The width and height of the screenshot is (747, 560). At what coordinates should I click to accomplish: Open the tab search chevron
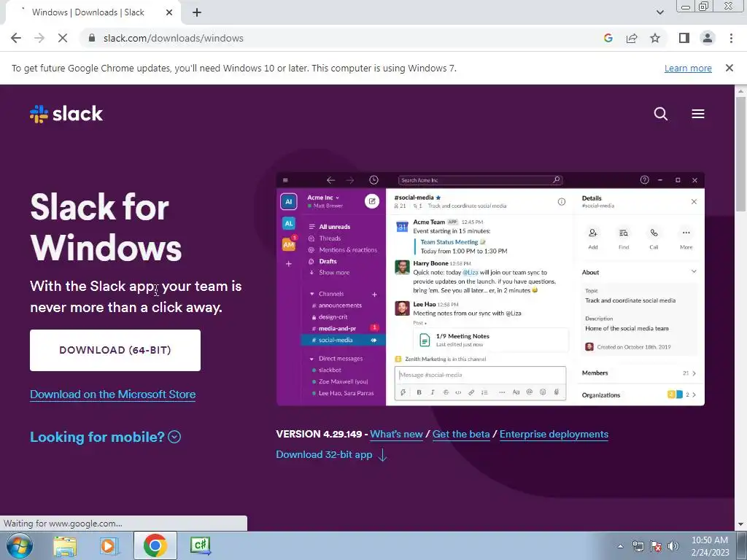click(659, 12)
